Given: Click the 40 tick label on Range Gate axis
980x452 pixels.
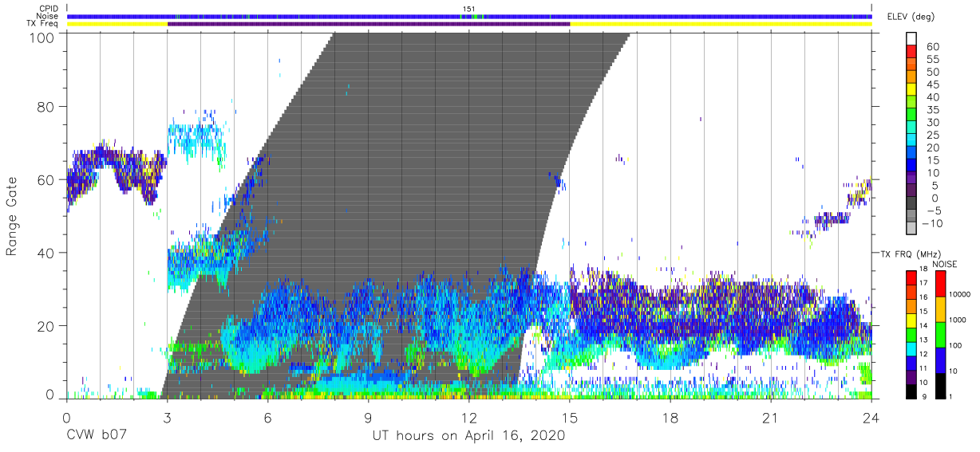Looking at the screenshot, I should tap(47, 253).
